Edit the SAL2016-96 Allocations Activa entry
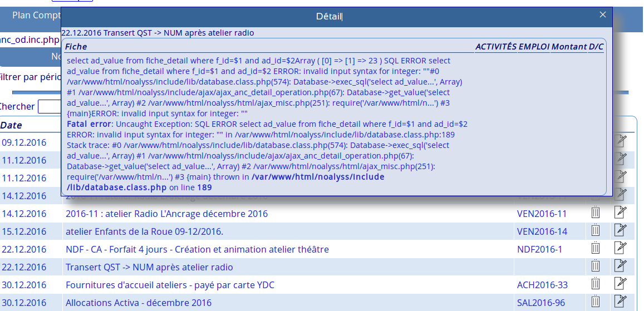644x311 pixels. point(620,302)
